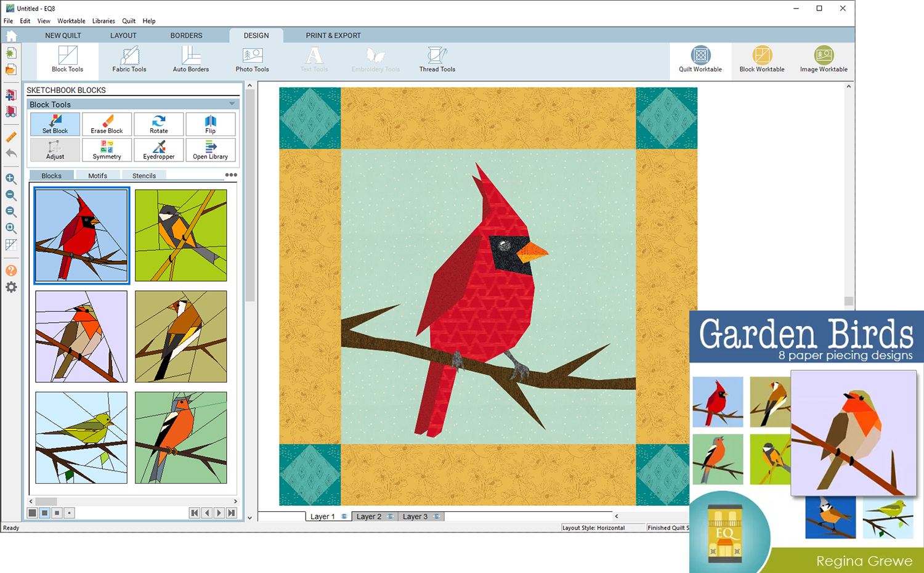
Task: Open Photo Tools in the ribbon
Action: coord(253,60)
